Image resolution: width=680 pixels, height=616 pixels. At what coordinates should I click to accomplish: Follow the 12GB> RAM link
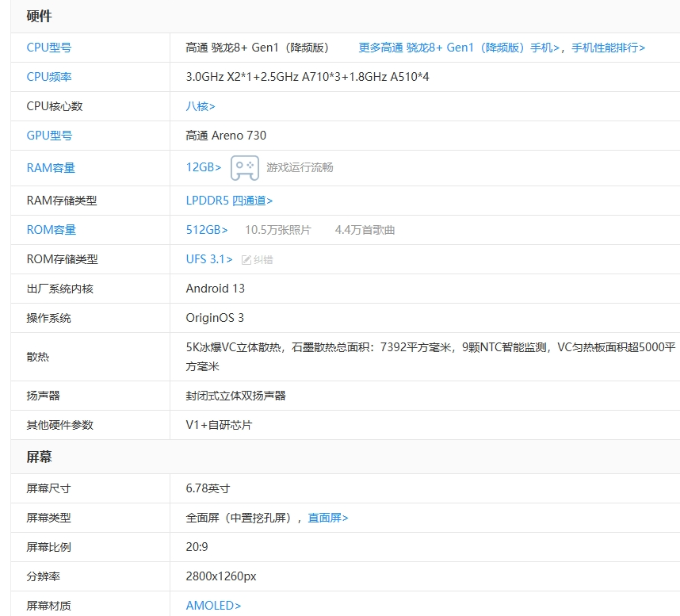point(204,167)
